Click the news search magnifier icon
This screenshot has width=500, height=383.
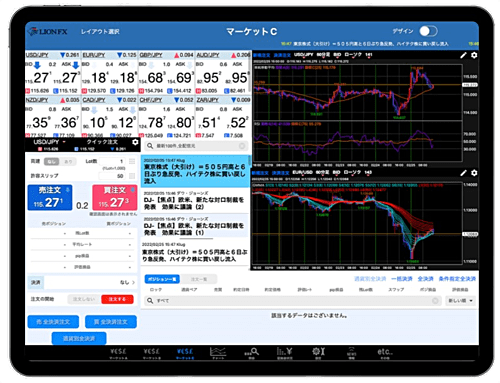[150, 146]
